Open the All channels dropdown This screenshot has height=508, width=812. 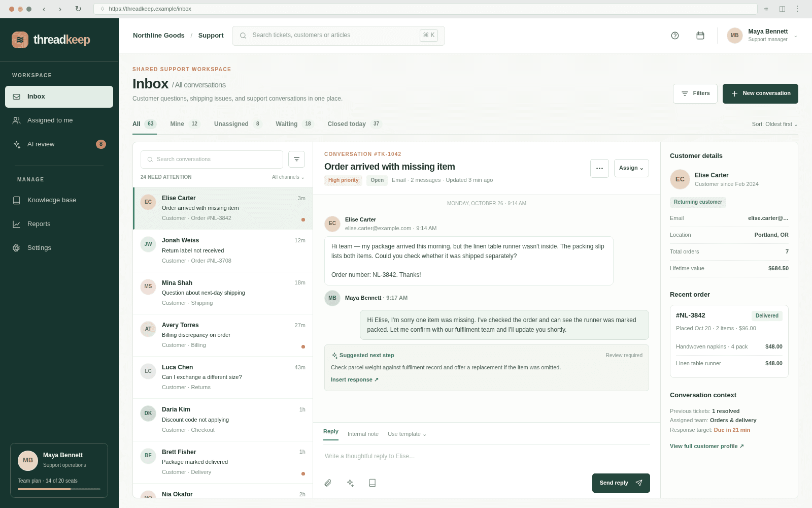point(288,177)
